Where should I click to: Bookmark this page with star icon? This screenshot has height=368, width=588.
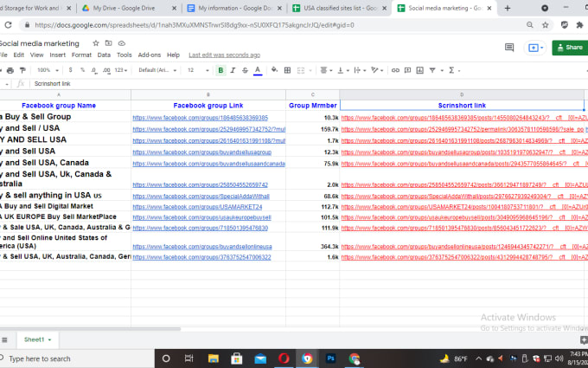[546, 25]
